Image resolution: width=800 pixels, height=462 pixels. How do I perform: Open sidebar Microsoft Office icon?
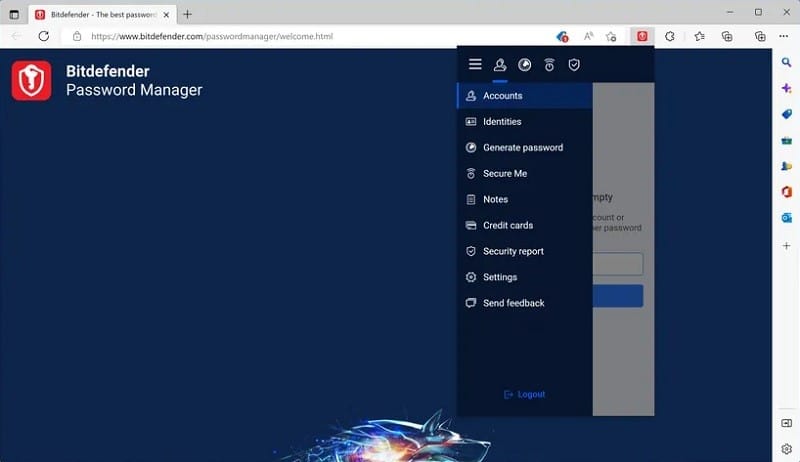pyautogui.click(x=786, y=192)
